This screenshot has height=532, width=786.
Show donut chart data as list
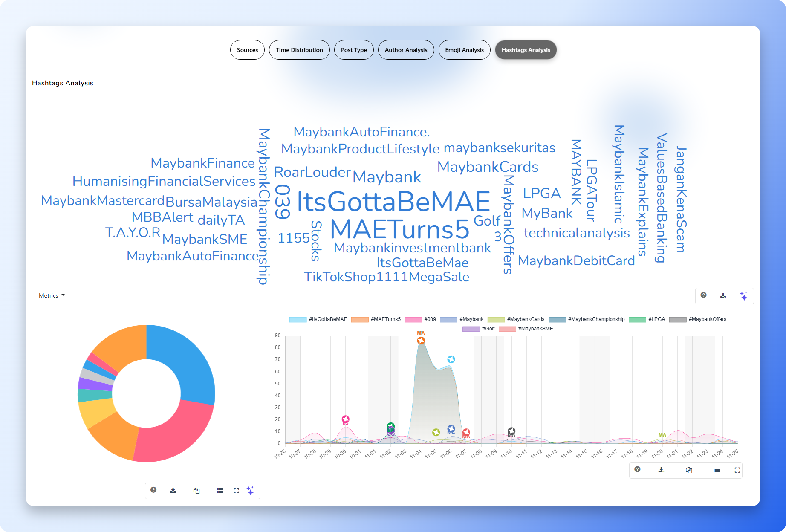(220, 490)
